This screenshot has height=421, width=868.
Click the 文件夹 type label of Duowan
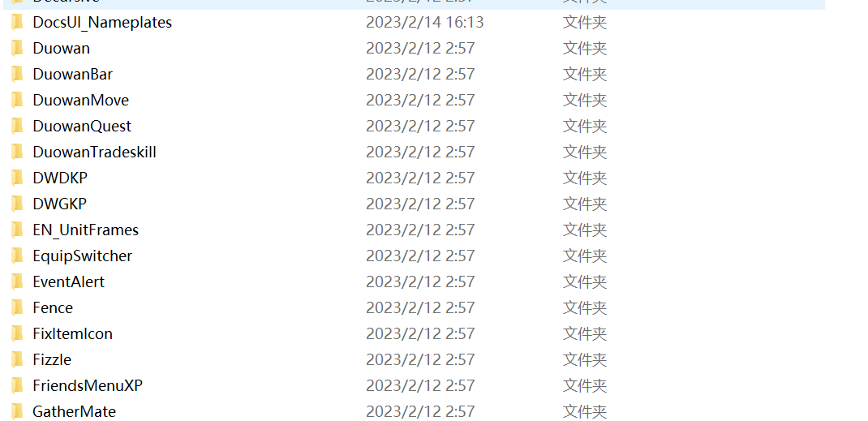pyautogui.click(x=585, y=48)
